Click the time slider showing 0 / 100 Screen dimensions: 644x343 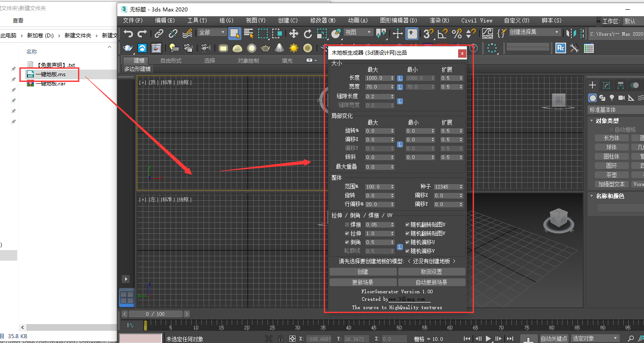pyautogui.click(x=156, y=314)
